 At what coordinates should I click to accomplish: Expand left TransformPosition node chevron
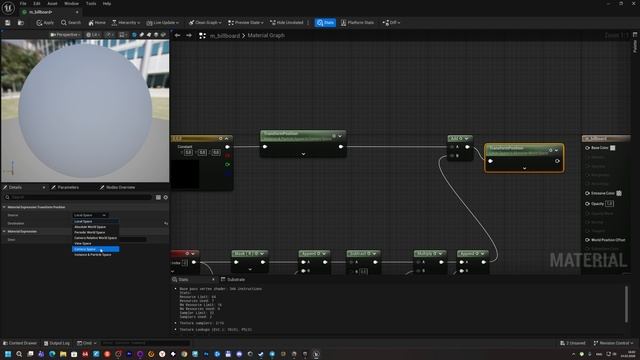coord(303,154)
